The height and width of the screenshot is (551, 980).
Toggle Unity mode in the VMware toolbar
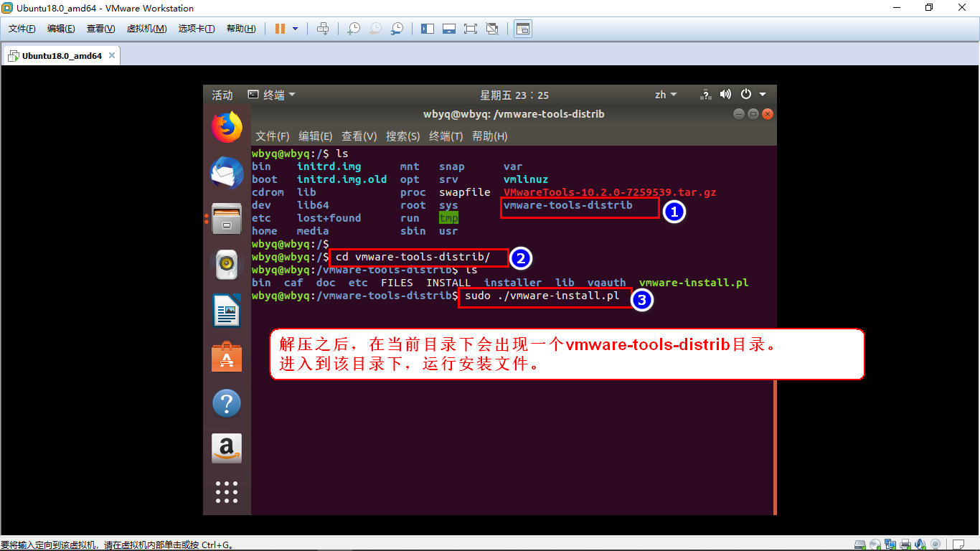(x=492, y=28)
